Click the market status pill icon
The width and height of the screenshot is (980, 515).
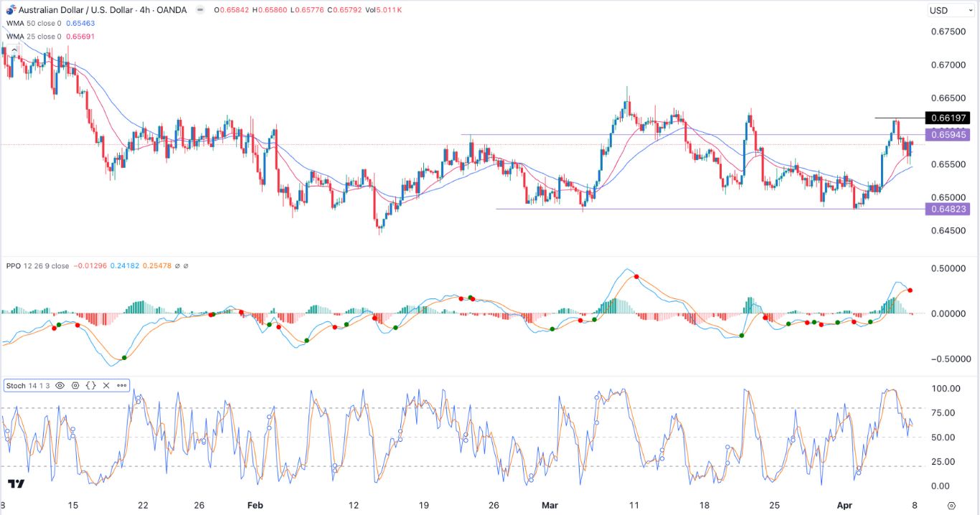199,10
